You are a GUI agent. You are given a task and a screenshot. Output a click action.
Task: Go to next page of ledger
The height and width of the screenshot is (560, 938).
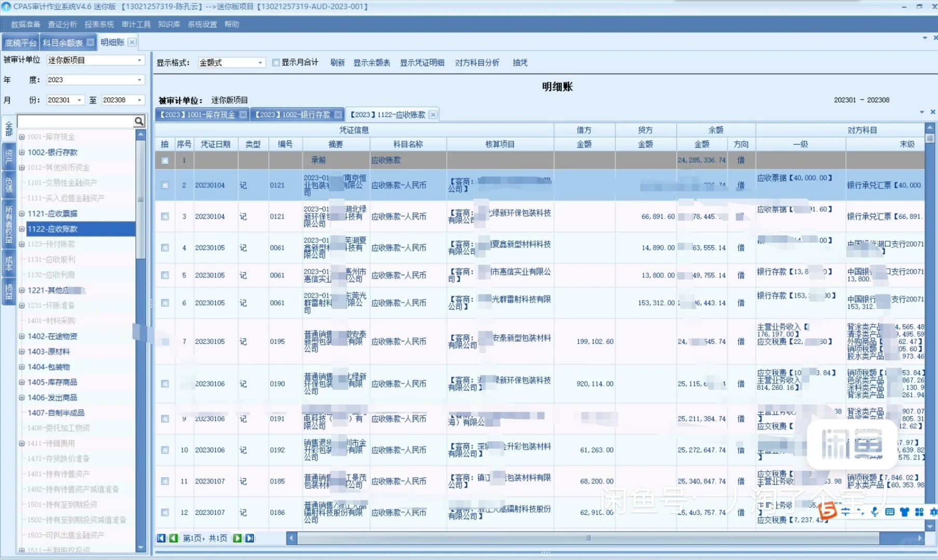pyautogui.click(x=237, y=538)
